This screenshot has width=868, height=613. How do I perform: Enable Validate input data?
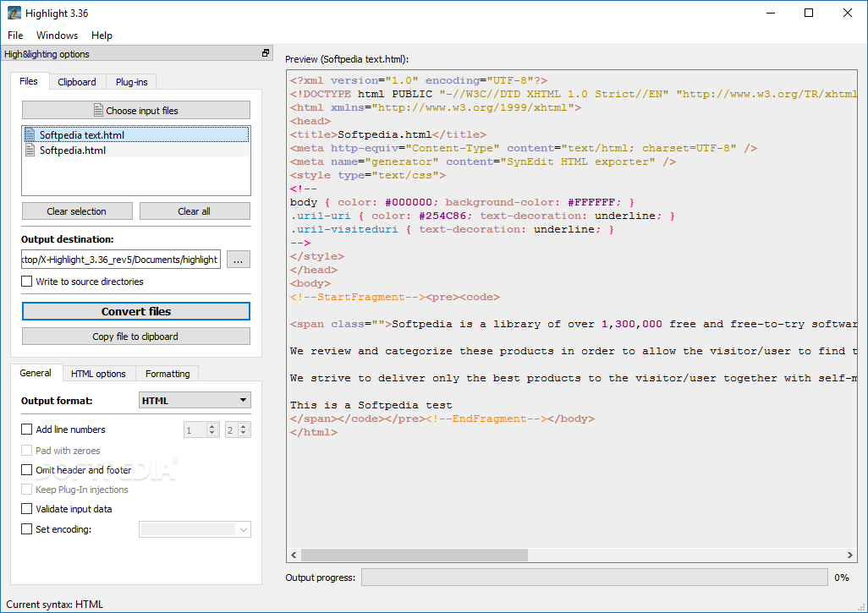pyautogui.click(x=26, y=508)
